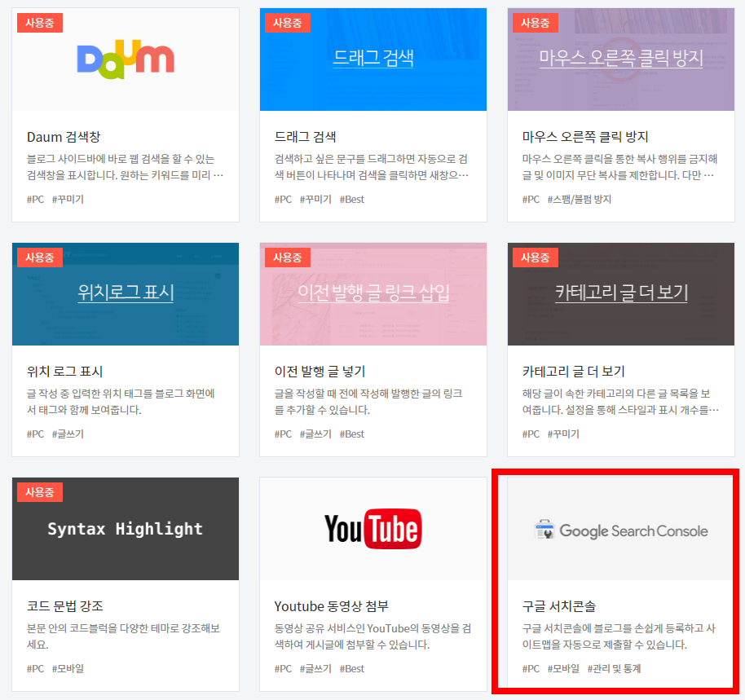Click #꾸미기 tag under Daum 검색창

[68, 200]
